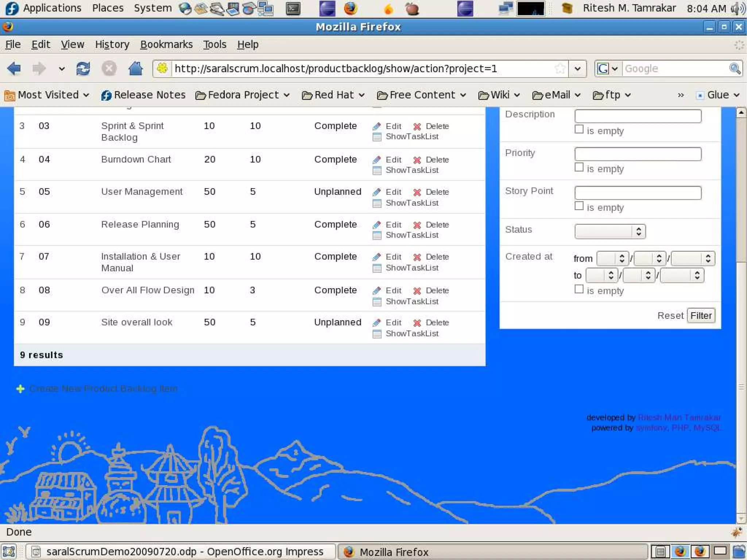
Task: Check 'is empty' under Priority
Action: (x=579, y=167)
